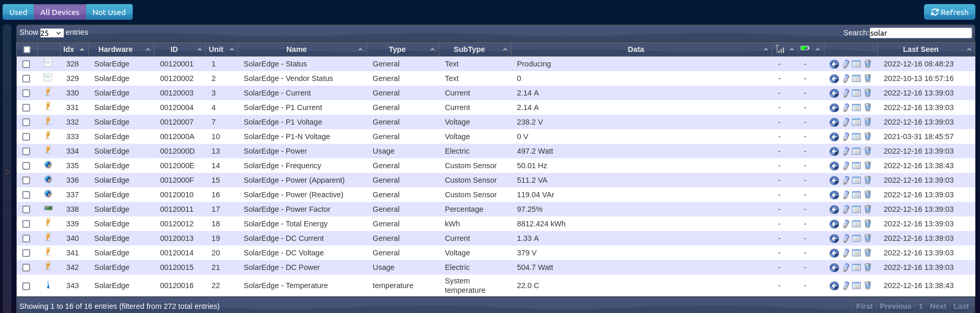Sort the table by ID column
The width and height of the screenshot is (980, 313).
coord(180,49)
